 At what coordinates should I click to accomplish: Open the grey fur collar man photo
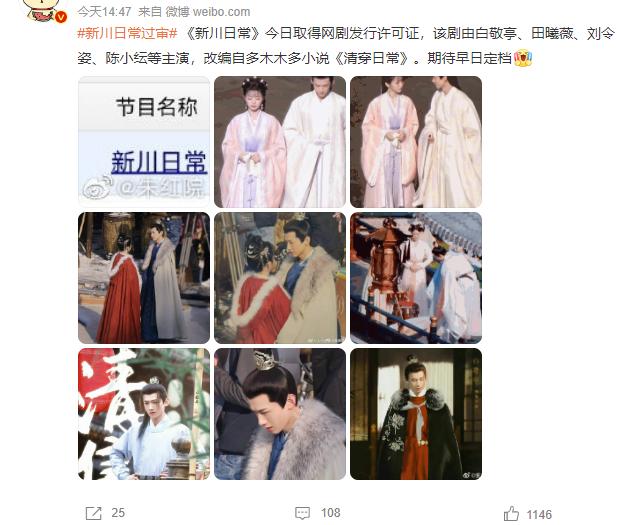click(280, 414)
